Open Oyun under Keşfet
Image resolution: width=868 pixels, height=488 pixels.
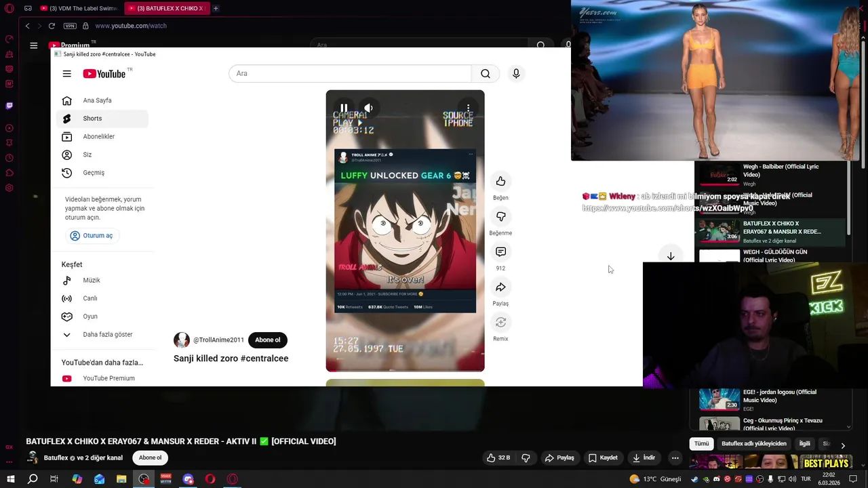point(102,317)
